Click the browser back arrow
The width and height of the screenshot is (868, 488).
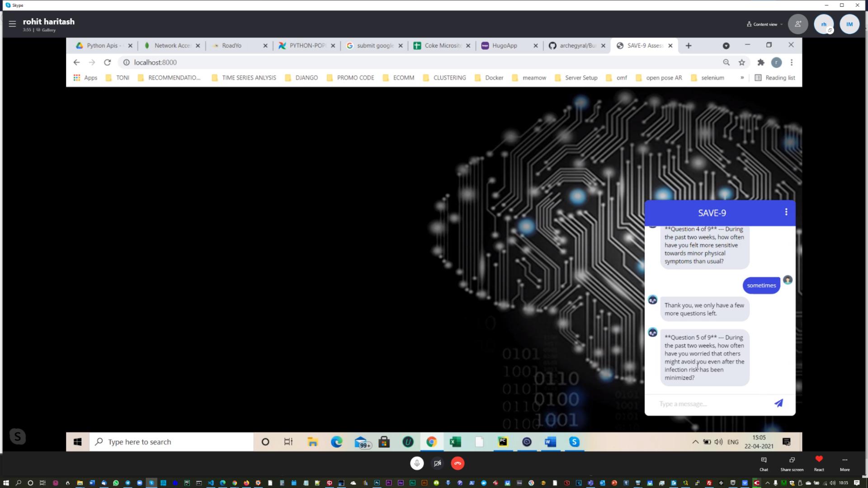(x=76, y=62)
